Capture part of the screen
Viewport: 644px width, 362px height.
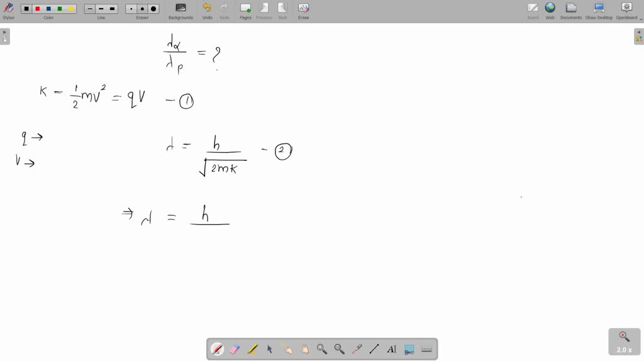tap(409, 349)
